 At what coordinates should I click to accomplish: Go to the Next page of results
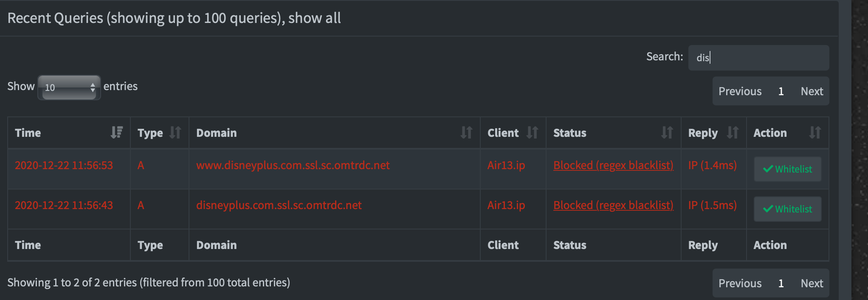(812, 91)
